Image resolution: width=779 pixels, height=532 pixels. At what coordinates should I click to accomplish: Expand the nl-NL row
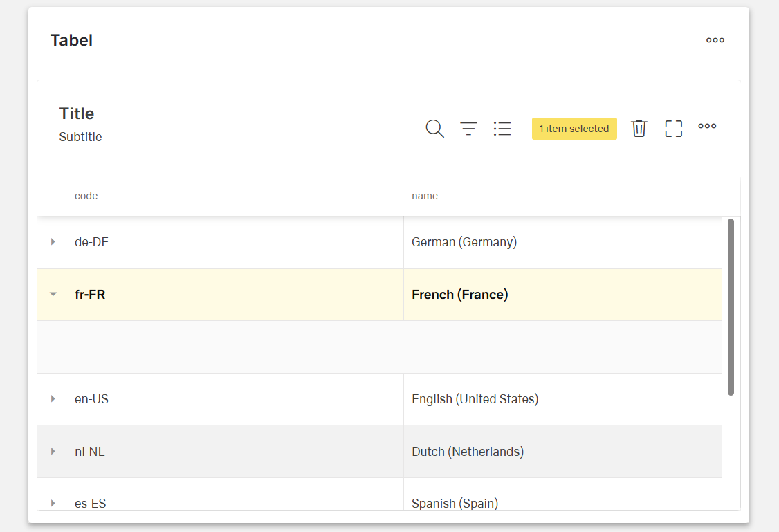53,452
